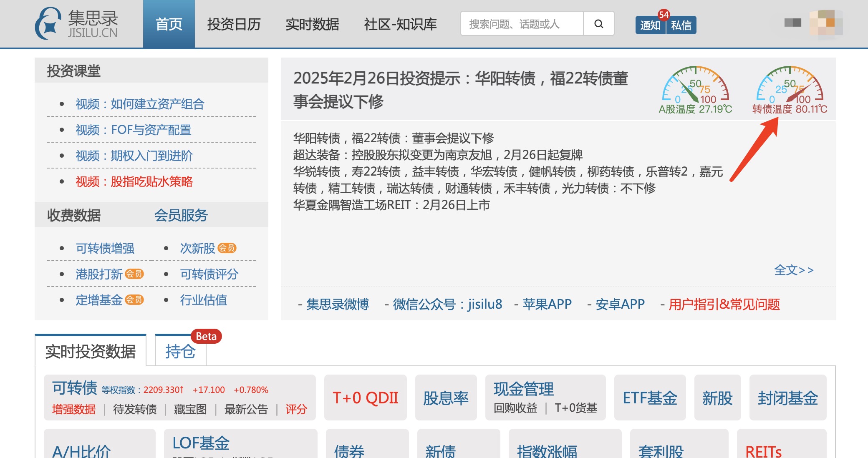Click the 会员 badge beside 定增基金
Image resolution: width=868 pixels, height=458 pixels.
pos(134,300)
